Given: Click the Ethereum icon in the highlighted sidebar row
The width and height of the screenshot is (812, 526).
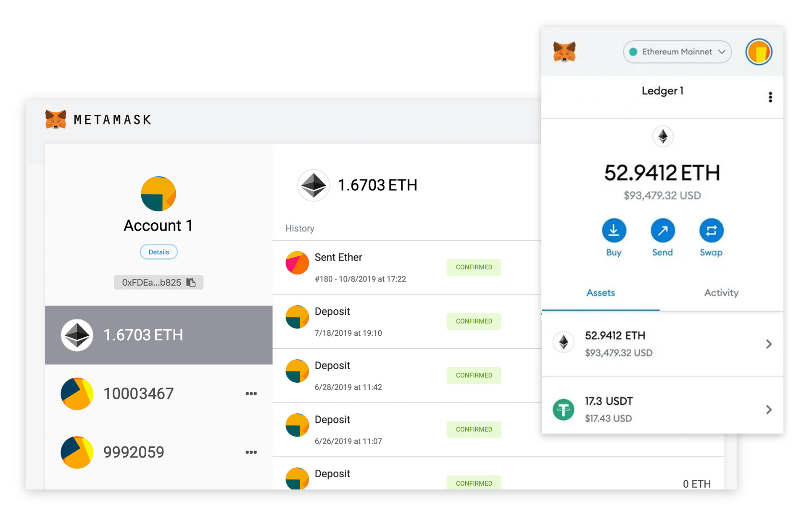Looking at the screenshot, I should (76, 335).
